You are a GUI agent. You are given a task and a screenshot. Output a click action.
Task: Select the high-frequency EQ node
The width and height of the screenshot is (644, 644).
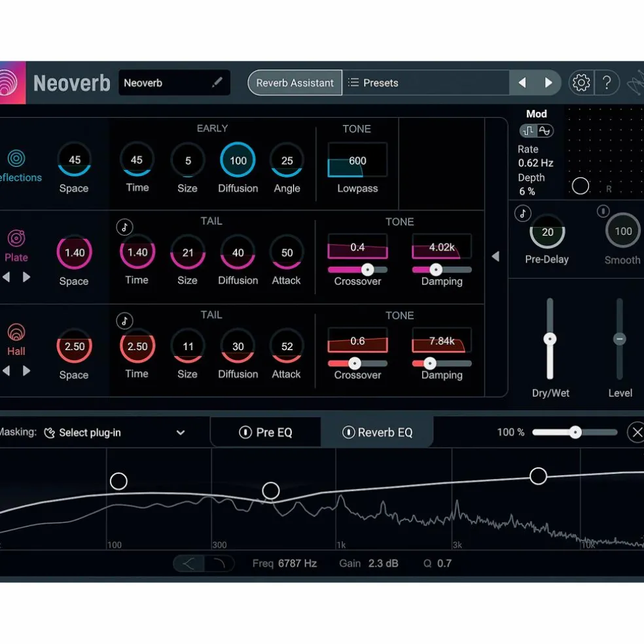pos(538,476)
